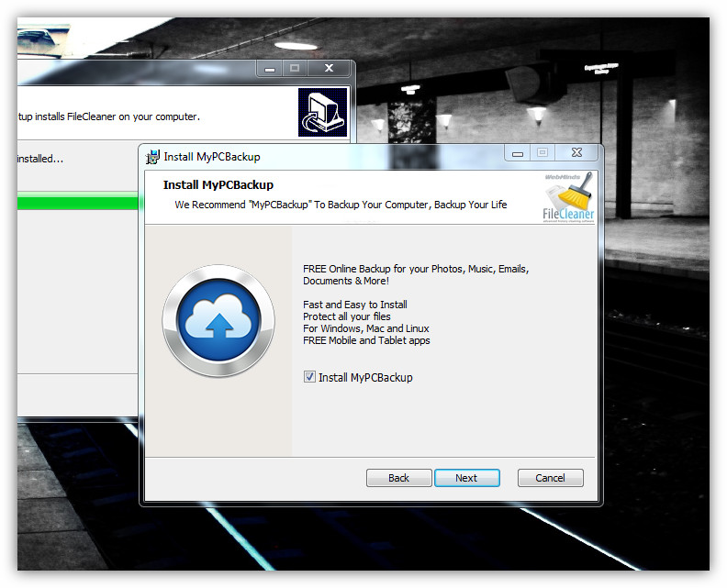727x588 pixels.
Task: Cancel the MyPCBackup installation
Action: click(550, 478)
